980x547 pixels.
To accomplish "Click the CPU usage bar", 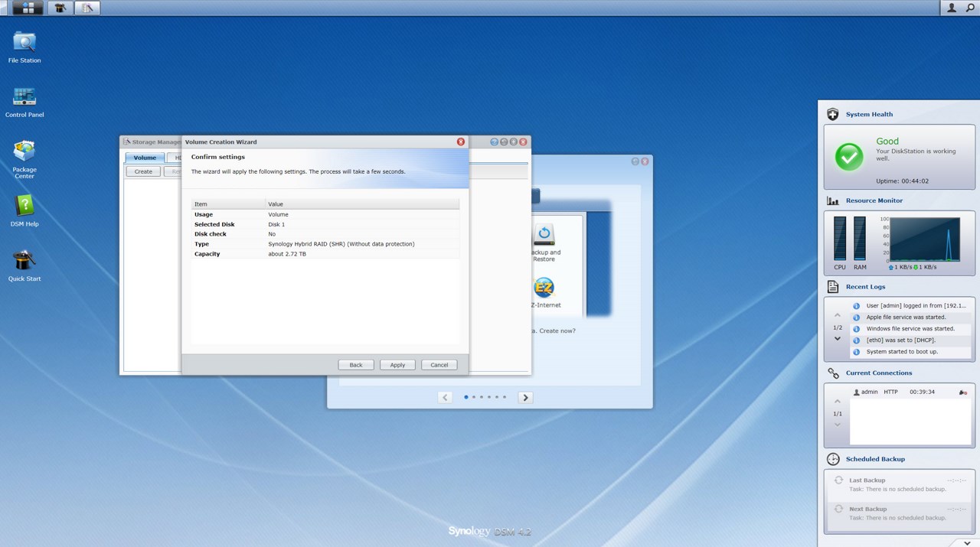I will [840, 239].
